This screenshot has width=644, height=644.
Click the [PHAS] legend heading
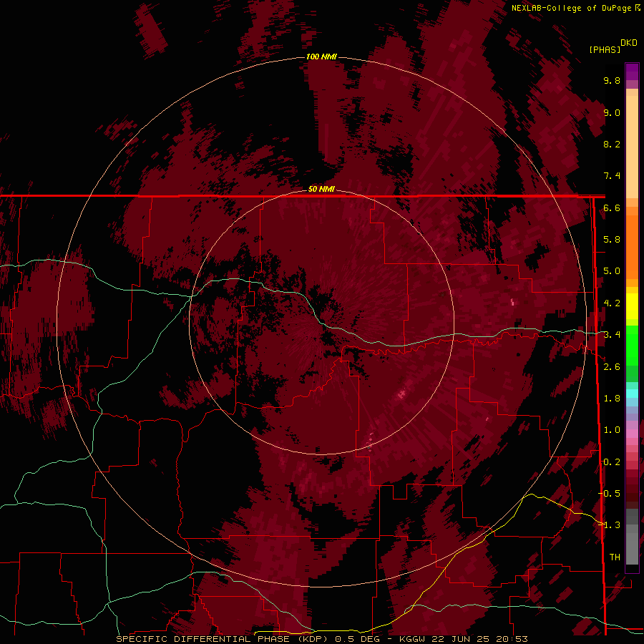(x=605, y=49)
